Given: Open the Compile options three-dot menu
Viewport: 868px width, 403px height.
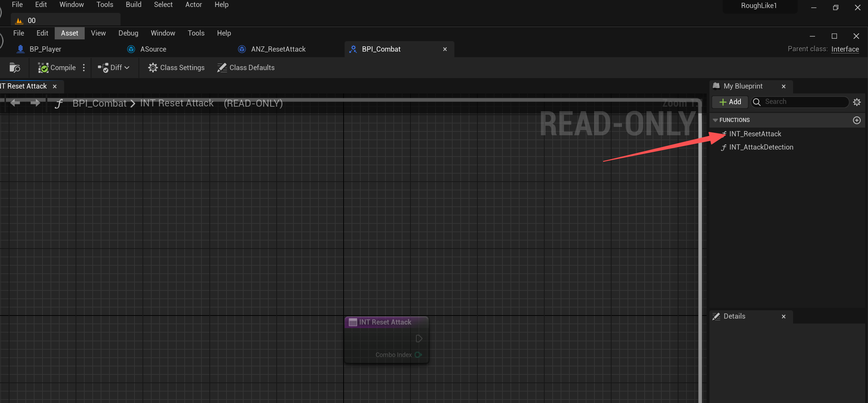Looking at the screenshot, I should [84, 68].
